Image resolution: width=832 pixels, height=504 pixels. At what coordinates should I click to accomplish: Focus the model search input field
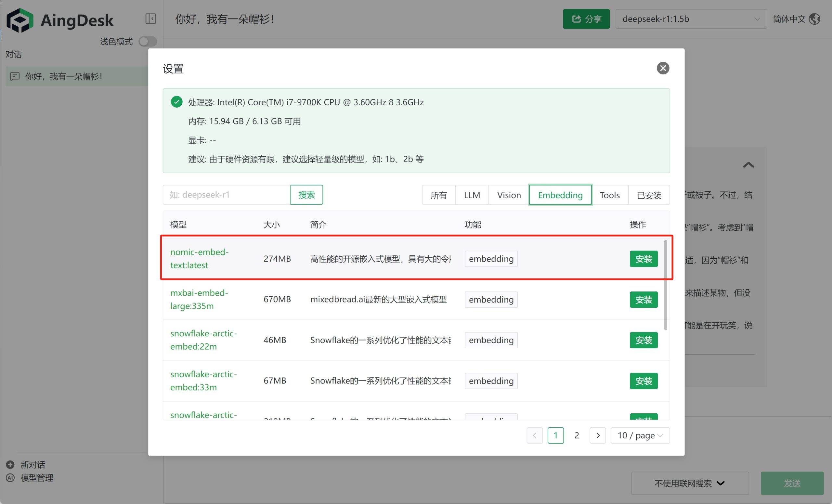[x=227, y=195]
